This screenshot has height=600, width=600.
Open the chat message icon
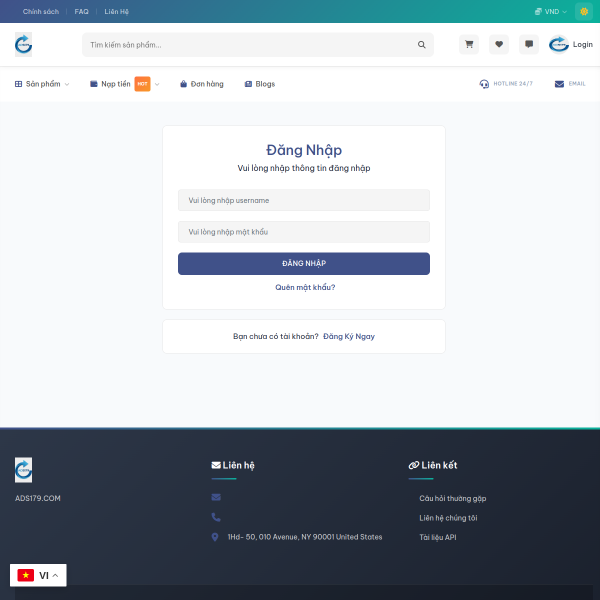[x=529, y=44]
